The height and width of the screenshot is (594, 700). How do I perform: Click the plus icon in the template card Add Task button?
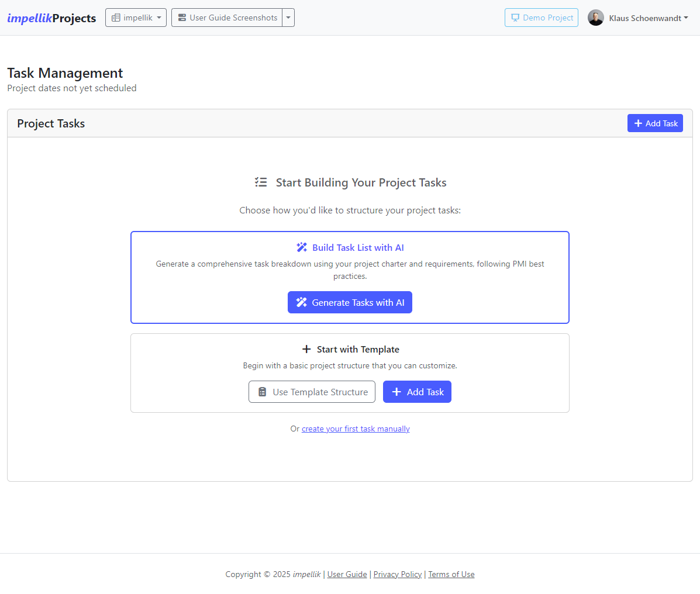coord(396,392)
